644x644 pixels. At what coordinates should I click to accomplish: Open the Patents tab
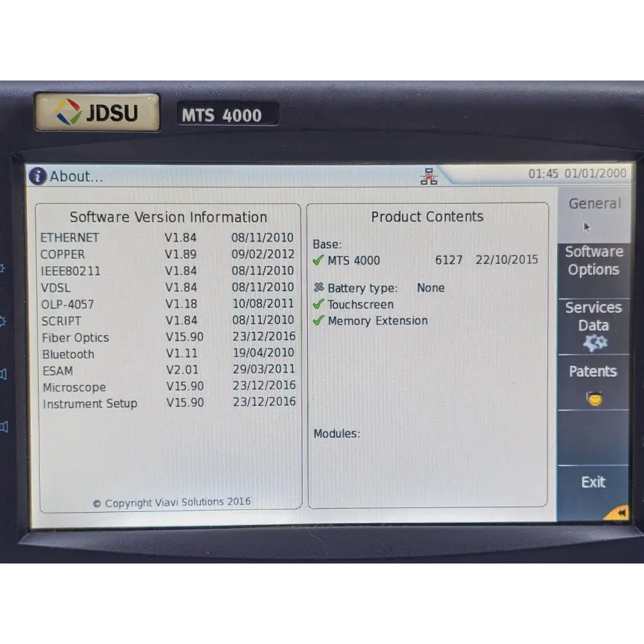tap(593, 383)
